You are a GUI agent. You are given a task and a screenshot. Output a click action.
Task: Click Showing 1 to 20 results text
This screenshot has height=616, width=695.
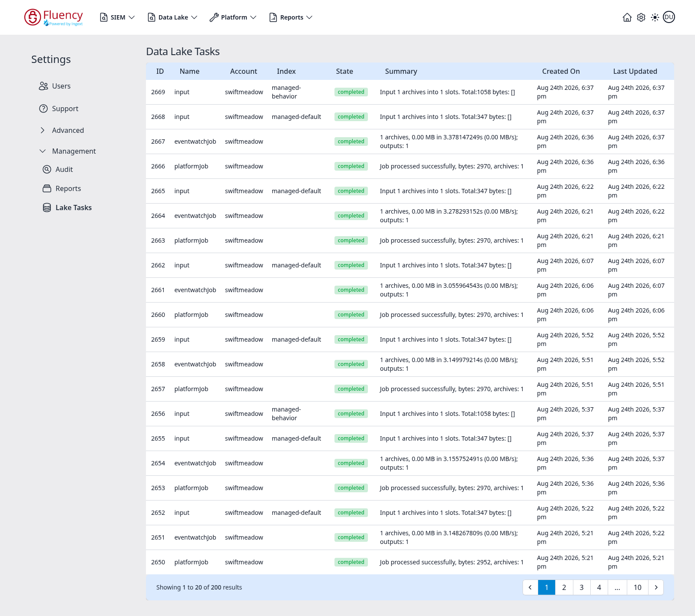click(x=199, y=587)
